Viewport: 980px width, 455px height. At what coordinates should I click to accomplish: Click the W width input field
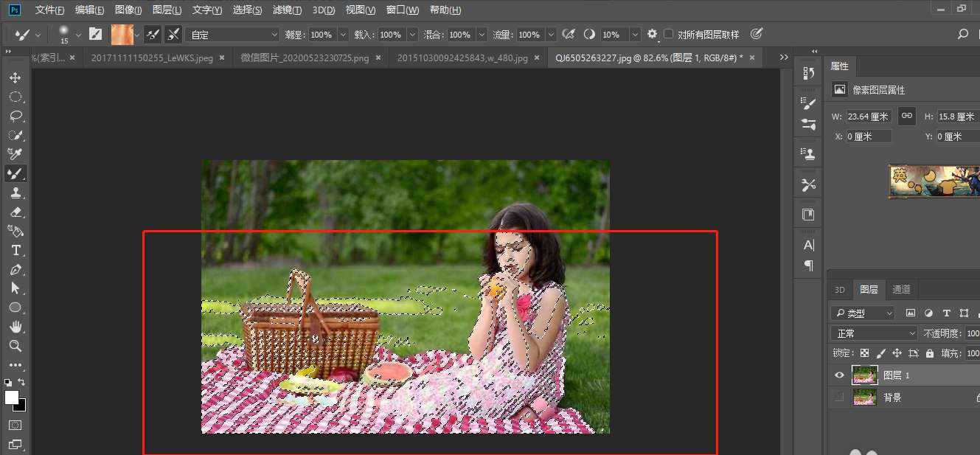[x=868, y=117]
